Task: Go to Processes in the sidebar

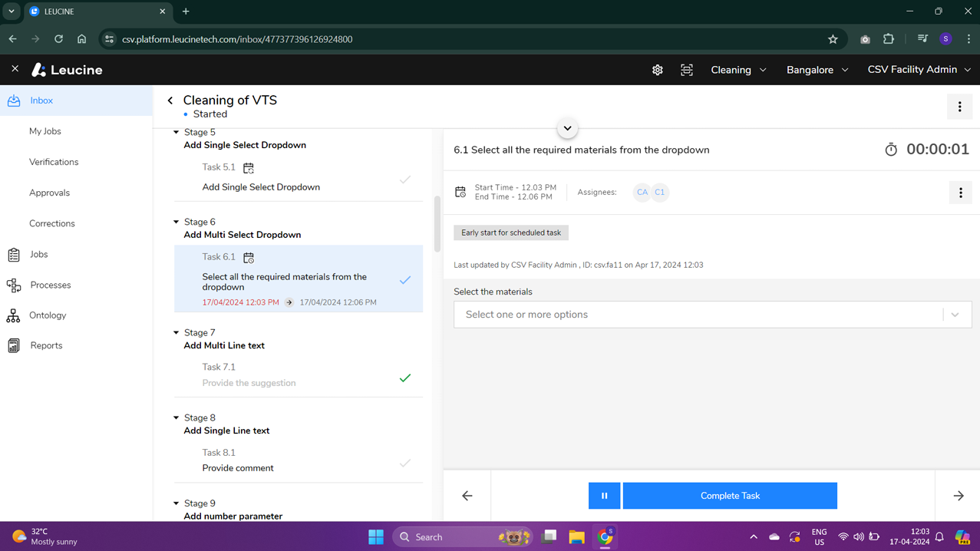Action: 51,285
